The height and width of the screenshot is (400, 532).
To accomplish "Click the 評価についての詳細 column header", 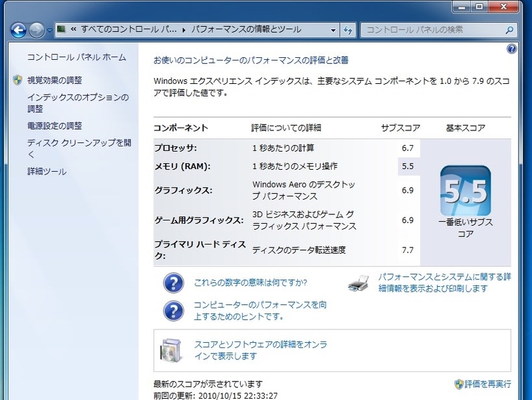I will 286,128.
